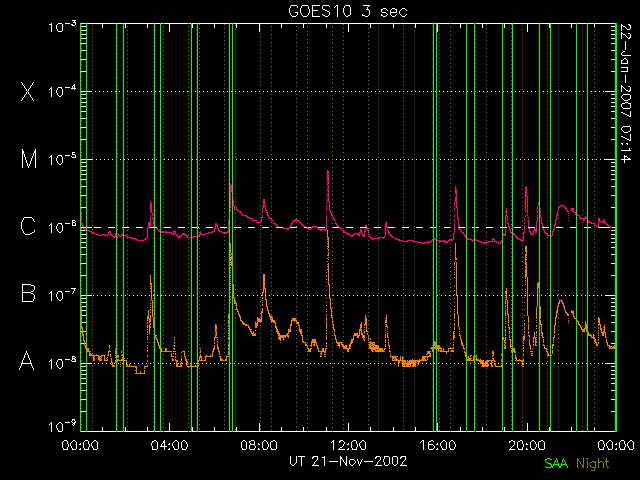
Task: Click the 16:00 time axis label
Action: (437, 445)
